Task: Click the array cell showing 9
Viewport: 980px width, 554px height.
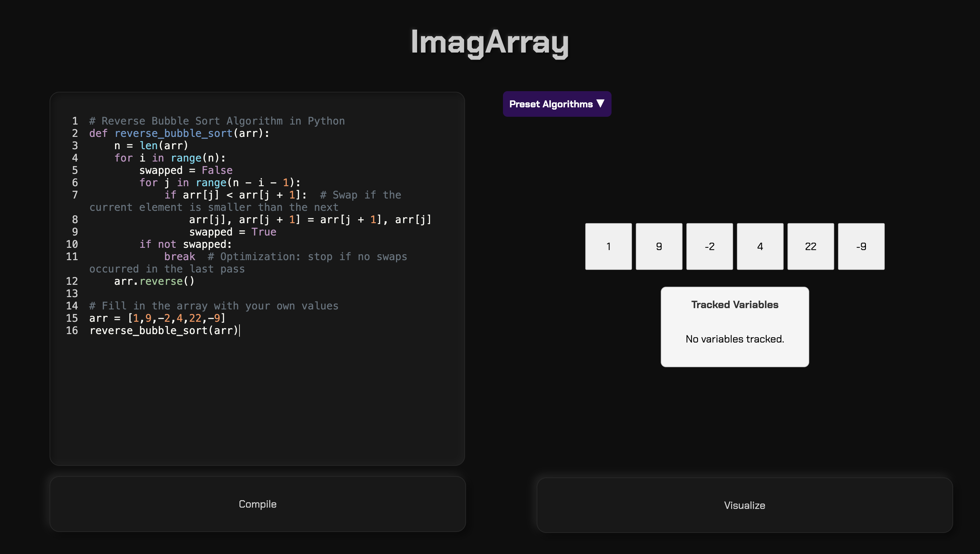Action: [x=659, y=247]
